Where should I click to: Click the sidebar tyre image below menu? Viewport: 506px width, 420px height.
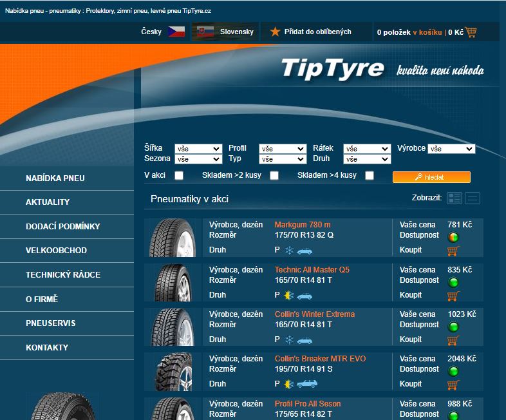coord(63,406)
